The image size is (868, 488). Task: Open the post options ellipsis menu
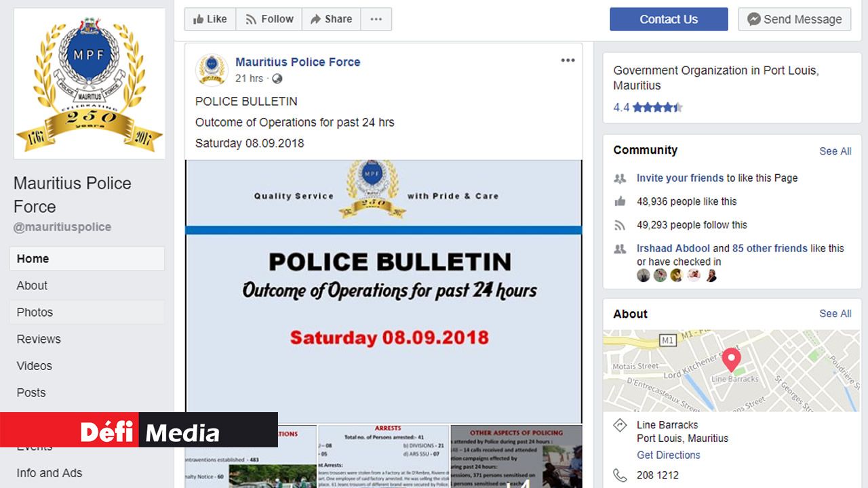[x=568, y=60]
